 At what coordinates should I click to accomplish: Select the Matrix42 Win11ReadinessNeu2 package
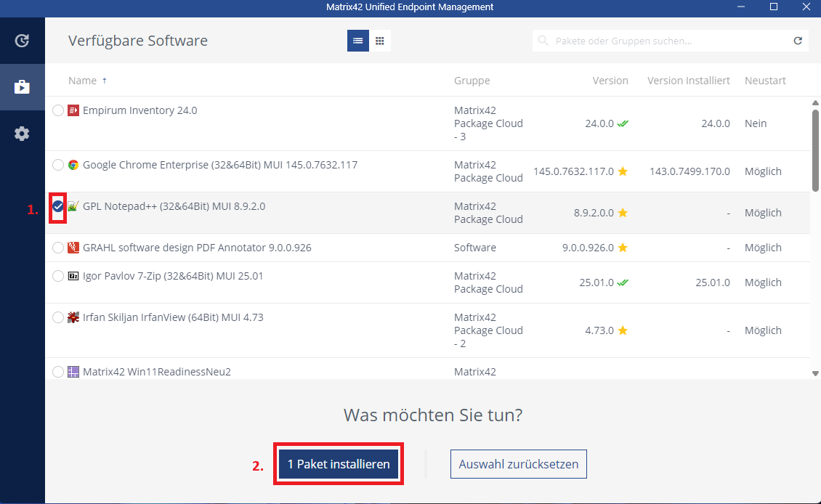pyautogui.click(x=58, y=372)
